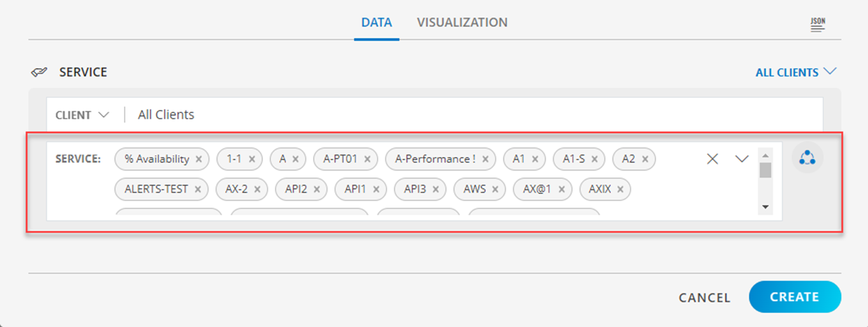Switch to the VISUALIZATION tab
This screenshot has height=327, width=868.
pyautogui.click(x=462, y=22)
